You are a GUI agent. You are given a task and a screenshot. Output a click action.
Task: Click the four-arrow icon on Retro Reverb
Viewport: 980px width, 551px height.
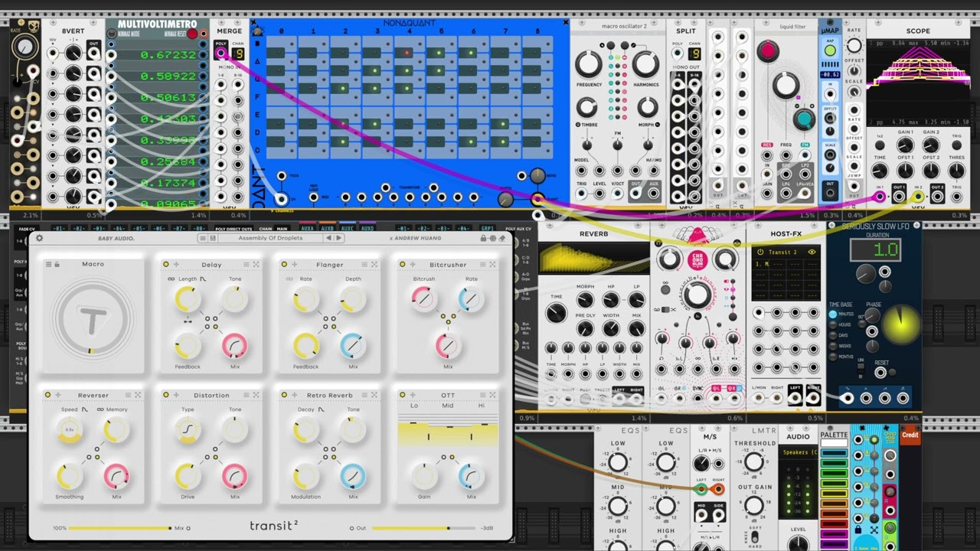[375, 395]
